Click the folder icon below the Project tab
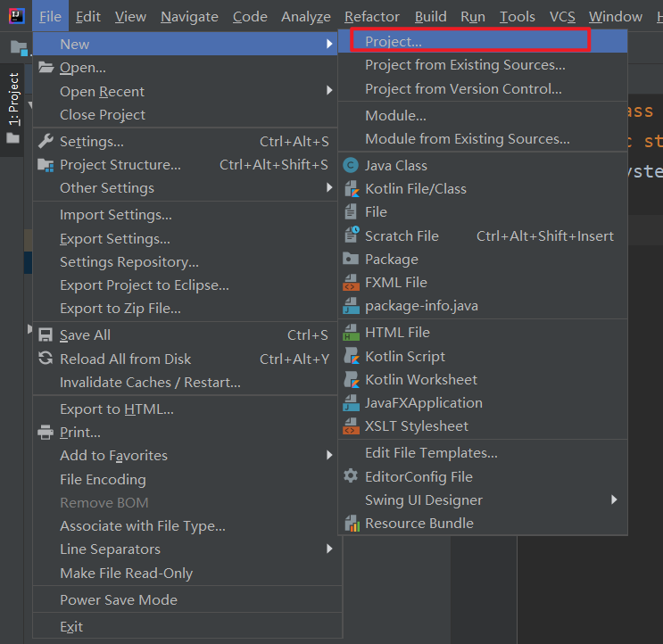The height and width of the screenshot is (644, 663). (13, 137)
